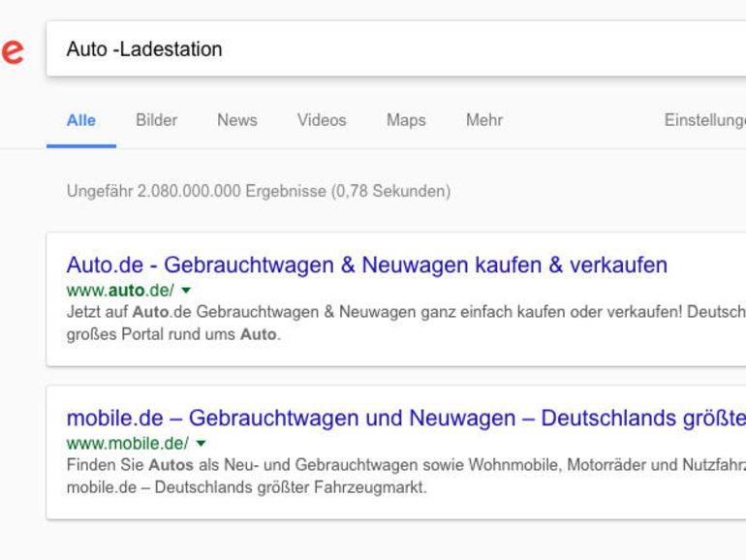Click the www.auto.de green URL
The width and height of the screenshot is (746, 560).
tap(120, 291)
